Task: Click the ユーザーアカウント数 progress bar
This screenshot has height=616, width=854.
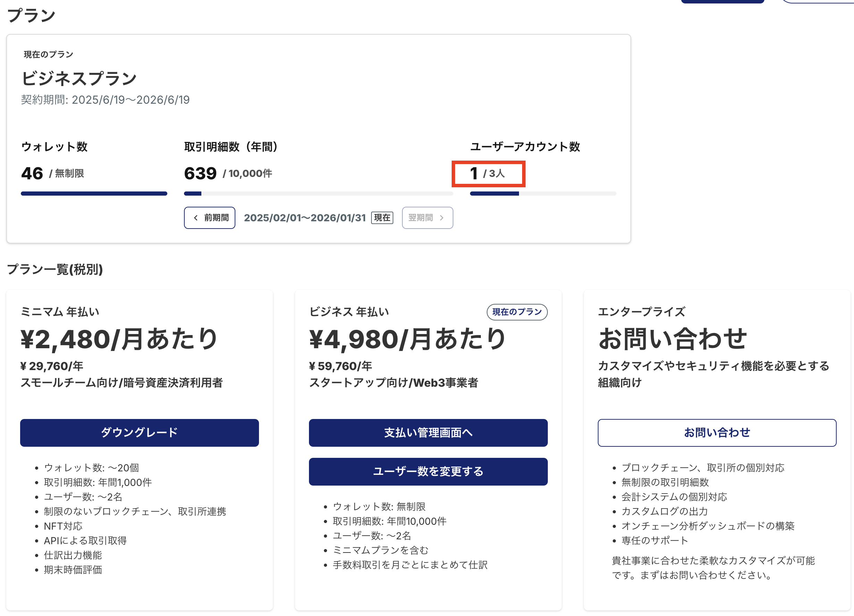Action: tap(543, 194)
